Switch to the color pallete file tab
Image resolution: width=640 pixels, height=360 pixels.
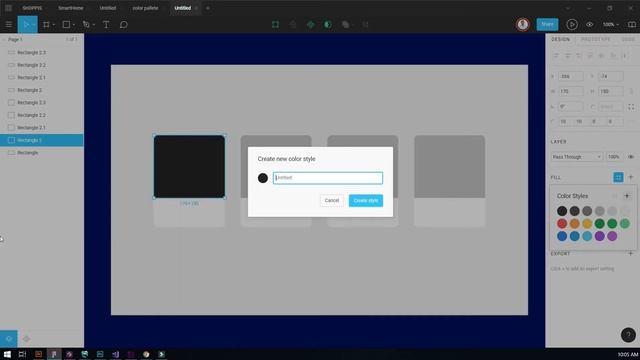tap(145, 8)
